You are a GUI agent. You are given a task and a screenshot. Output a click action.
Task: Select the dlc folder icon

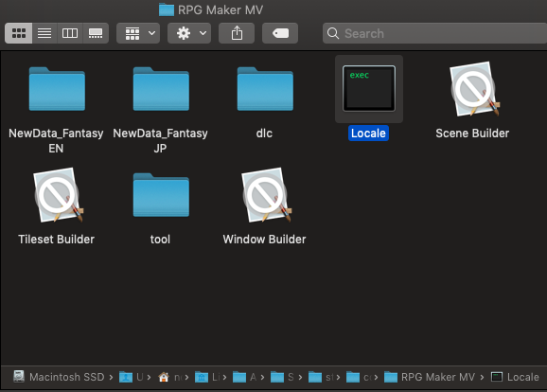coord(265,89)
